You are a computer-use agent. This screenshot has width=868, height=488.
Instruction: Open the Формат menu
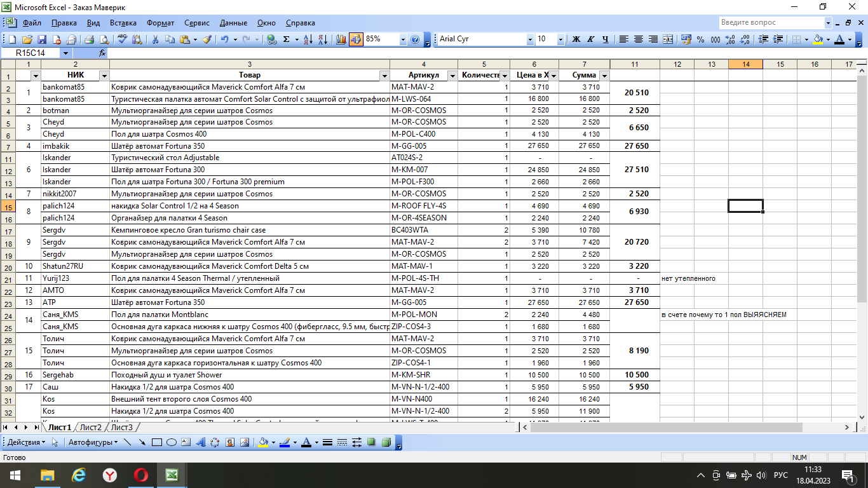point(161,23)
